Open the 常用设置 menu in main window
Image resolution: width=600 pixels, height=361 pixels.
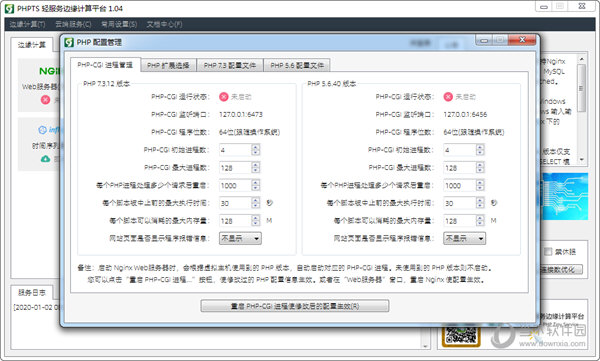pyautogui.click(x=119, y=25)
